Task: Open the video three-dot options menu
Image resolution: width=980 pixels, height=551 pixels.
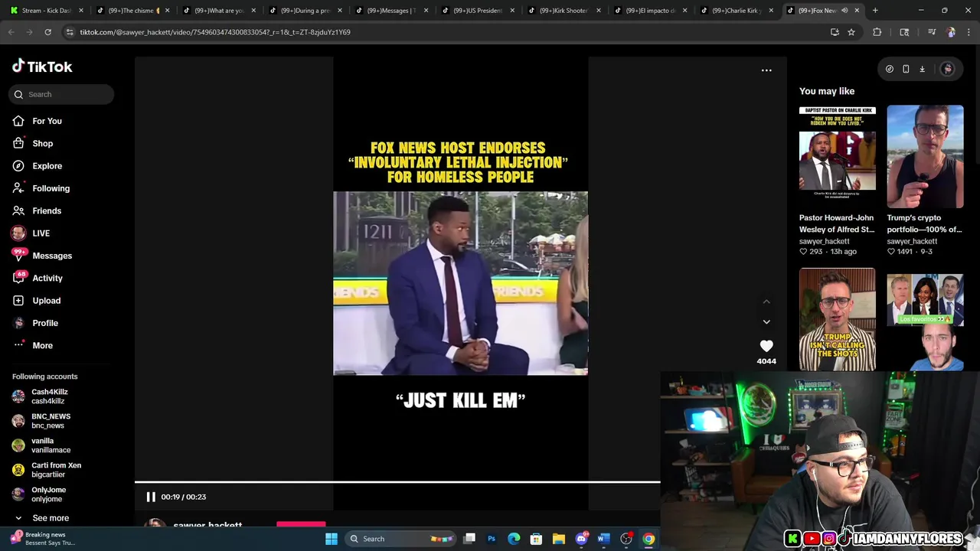Action: [x=766, y=70]
